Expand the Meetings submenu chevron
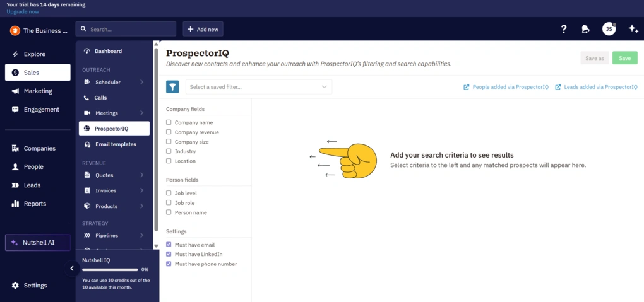Image resolution: width=644 pixels, height=302 pixels. 141,113
